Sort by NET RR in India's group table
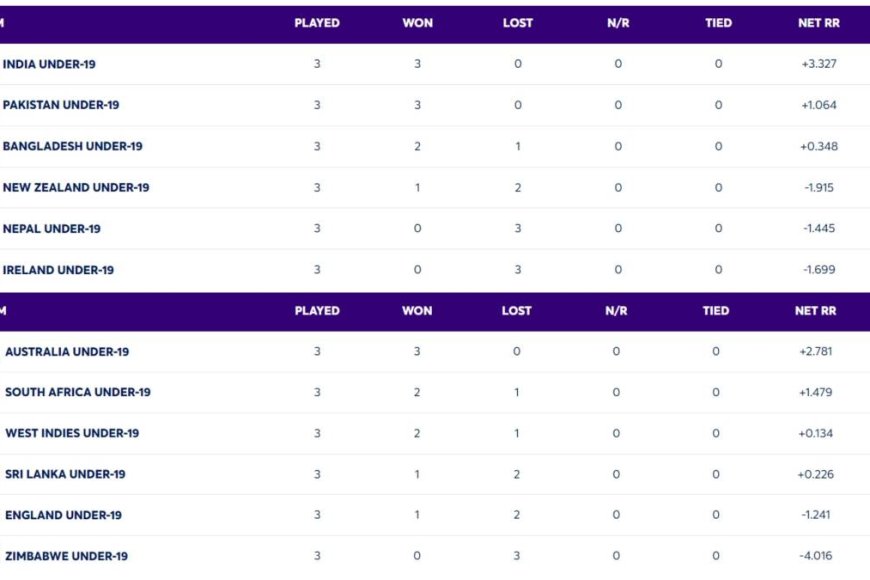 point(817,23)
